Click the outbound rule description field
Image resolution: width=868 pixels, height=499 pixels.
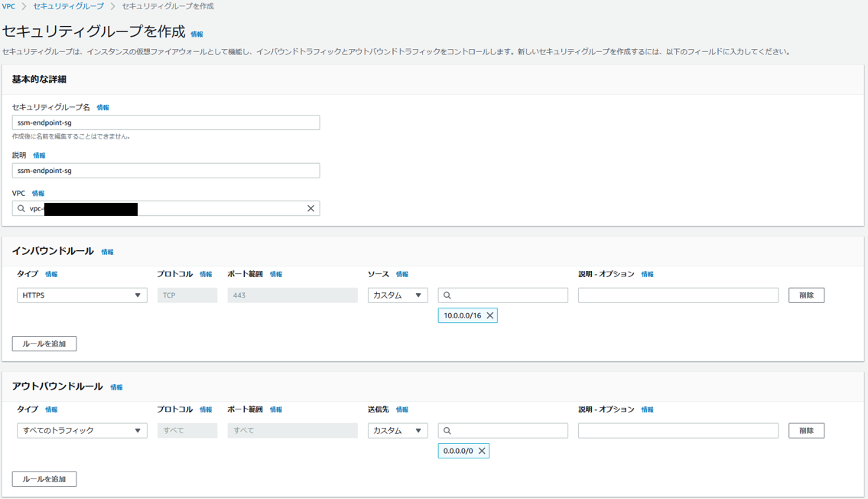[678, 430]
